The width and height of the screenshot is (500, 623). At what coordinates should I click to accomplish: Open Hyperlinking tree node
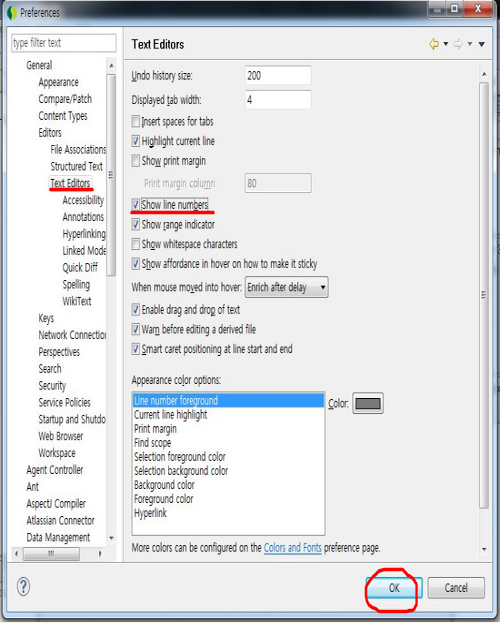pos(84,234)
